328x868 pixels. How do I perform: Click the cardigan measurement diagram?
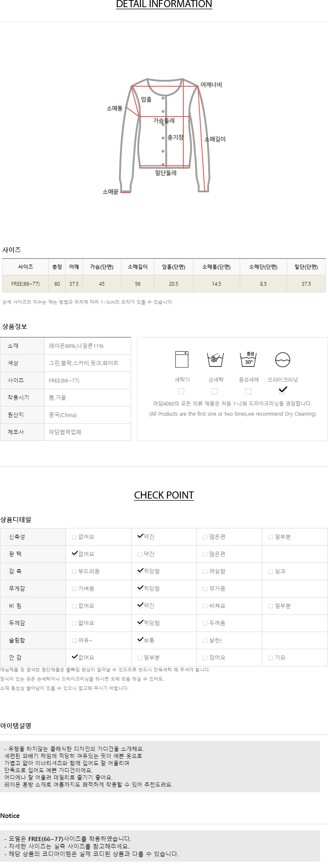164,135
